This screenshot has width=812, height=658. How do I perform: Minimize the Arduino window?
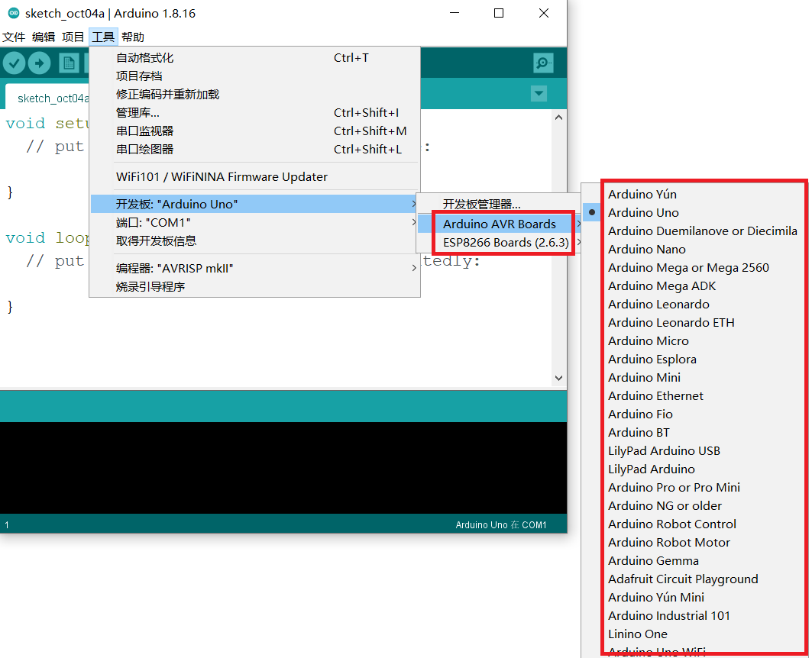coord(455,14)
